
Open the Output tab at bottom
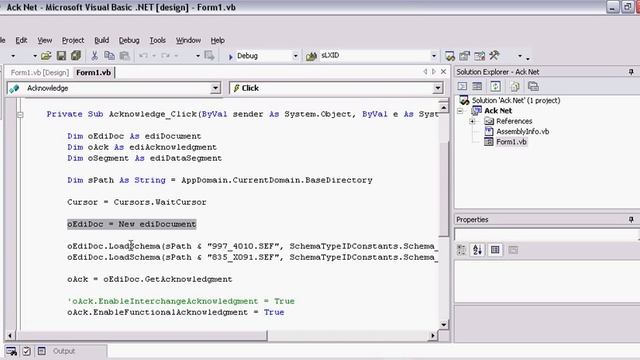point(64,351)
